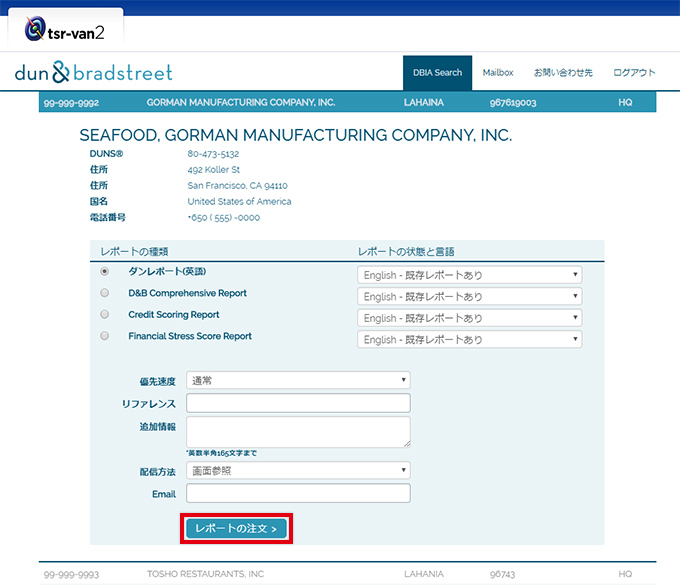Image resolution: width=680 pixels, height=586 pixels.
Task: Click the dun & bradstreet logo
Action: pyautogui.click(x=93, y=72)
